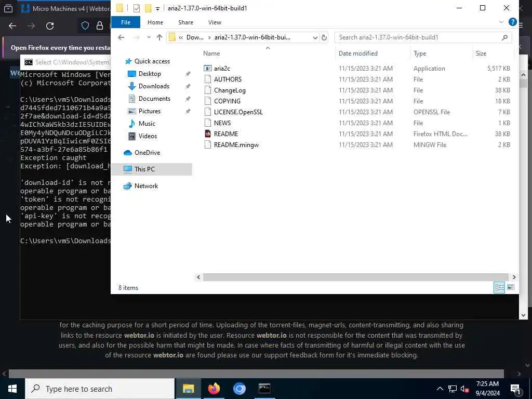Screen dimensions: 532x399
Task: Refresh the current folder view
Action: coord(324,37)
